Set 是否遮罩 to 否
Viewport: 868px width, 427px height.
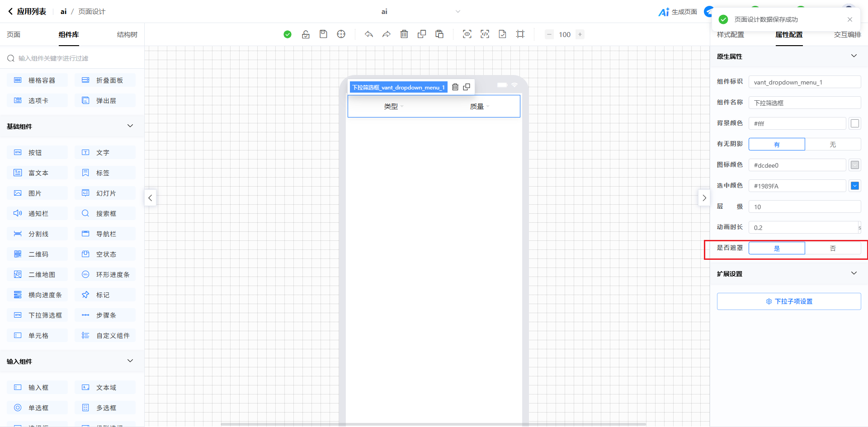[832, 249]
